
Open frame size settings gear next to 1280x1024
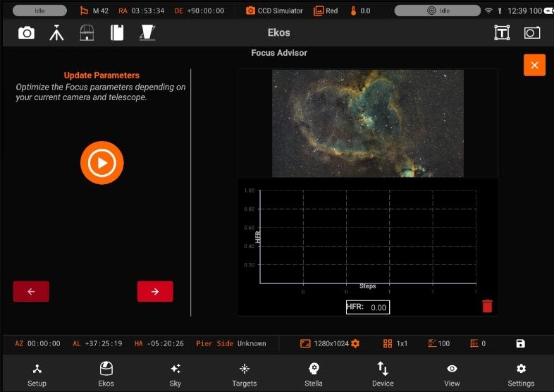[355, 343]
